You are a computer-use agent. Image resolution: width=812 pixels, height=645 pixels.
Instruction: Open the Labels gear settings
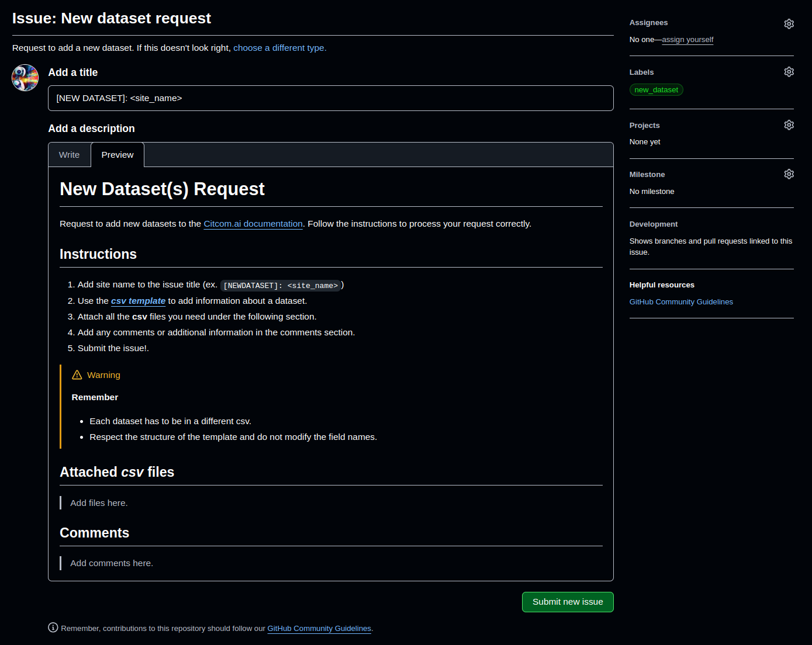(x=789, y=72)
